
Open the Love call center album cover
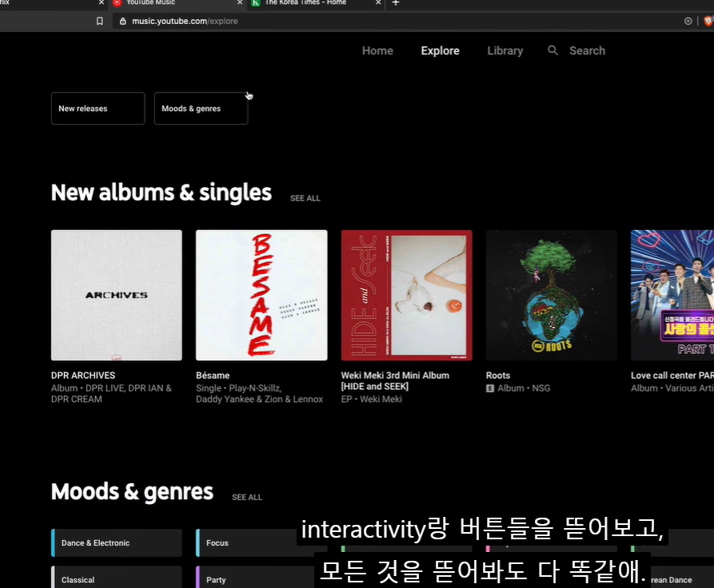672,296
